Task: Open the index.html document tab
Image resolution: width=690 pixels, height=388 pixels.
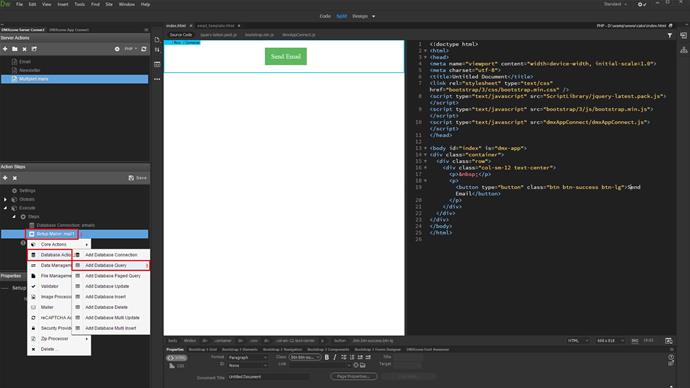Action: (x=176, y=26)
